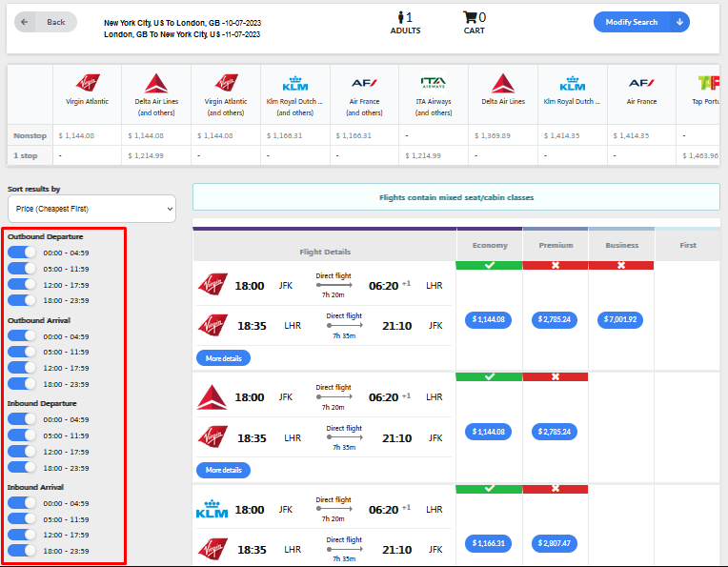
Task: Click red premium cross on Delta itinerary
Action: (556, 376)
